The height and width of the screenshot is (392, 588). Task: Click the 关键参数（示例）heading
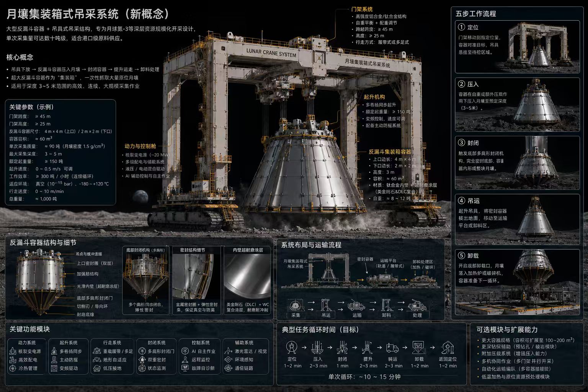click(32, 107)
